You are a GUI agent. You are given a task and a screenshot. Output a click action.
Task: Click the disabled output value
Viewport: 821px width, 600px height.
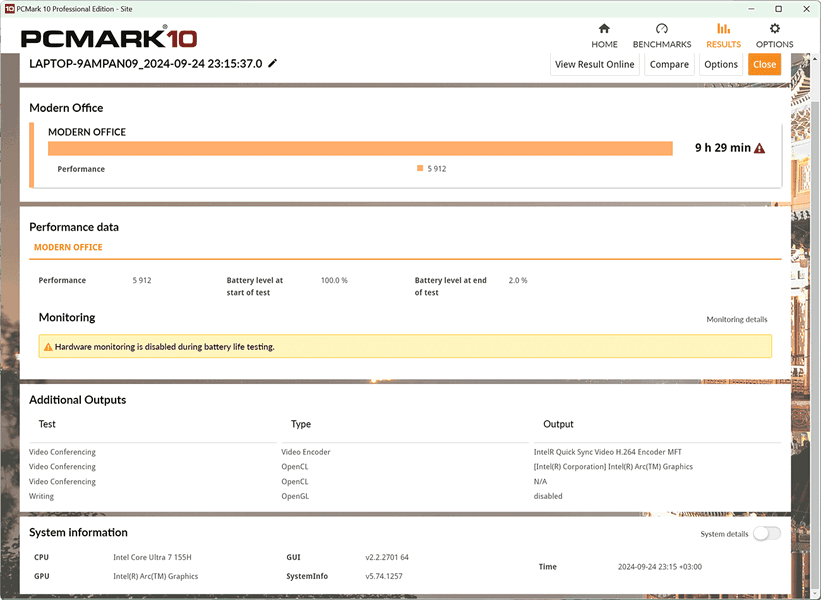click(548, 496)
